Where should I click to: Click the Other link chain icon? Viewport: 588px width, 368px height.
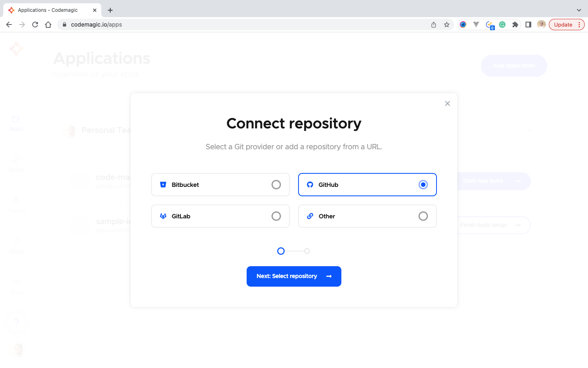pos(310,216)
